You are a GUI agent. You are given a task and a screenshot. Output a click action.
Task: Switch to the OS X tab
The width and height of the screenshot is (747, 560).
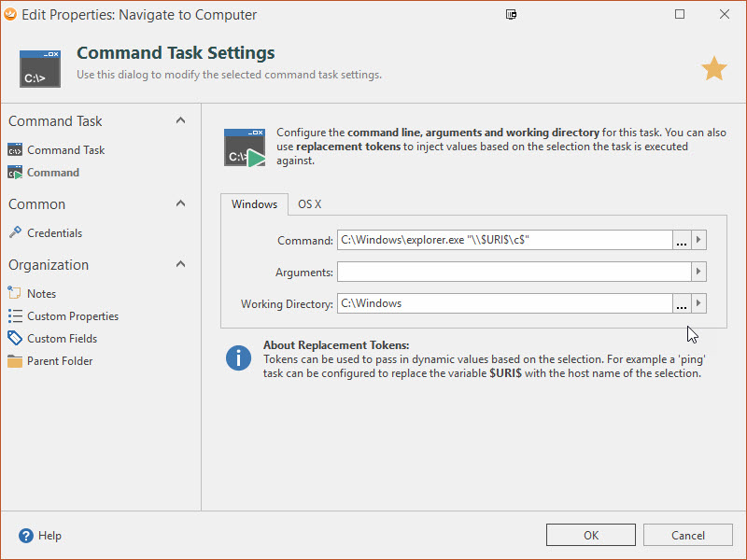309,204
